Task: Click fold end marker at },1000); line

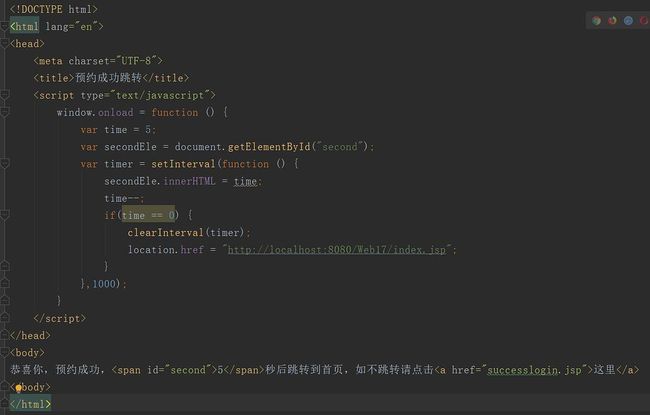Action: click(x=5, y=284)
